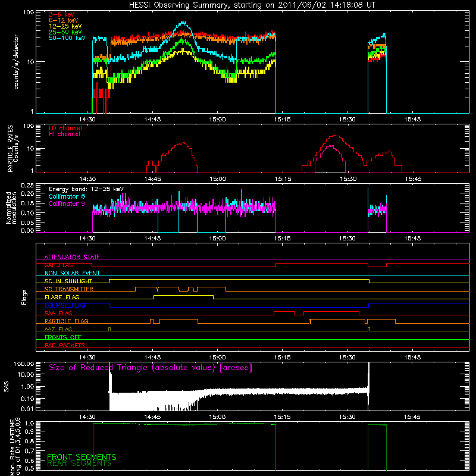Click the 100.00 tick on SAS axis

tap(24, 364)
